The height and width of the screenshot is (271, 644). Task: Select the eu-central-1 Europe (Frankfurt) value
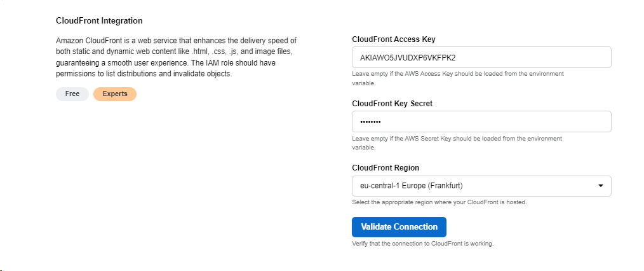[x=410, y=186]
